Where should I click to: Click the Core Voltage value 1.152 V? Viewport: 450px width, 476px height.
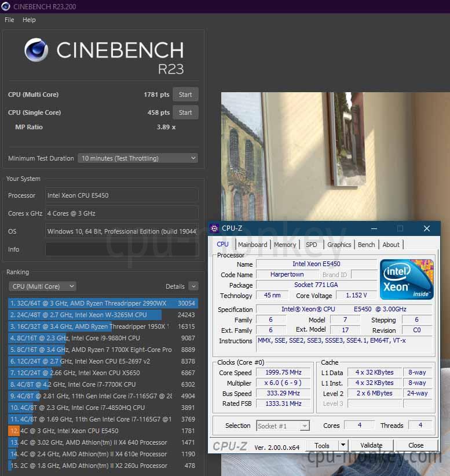pos(356,295)
